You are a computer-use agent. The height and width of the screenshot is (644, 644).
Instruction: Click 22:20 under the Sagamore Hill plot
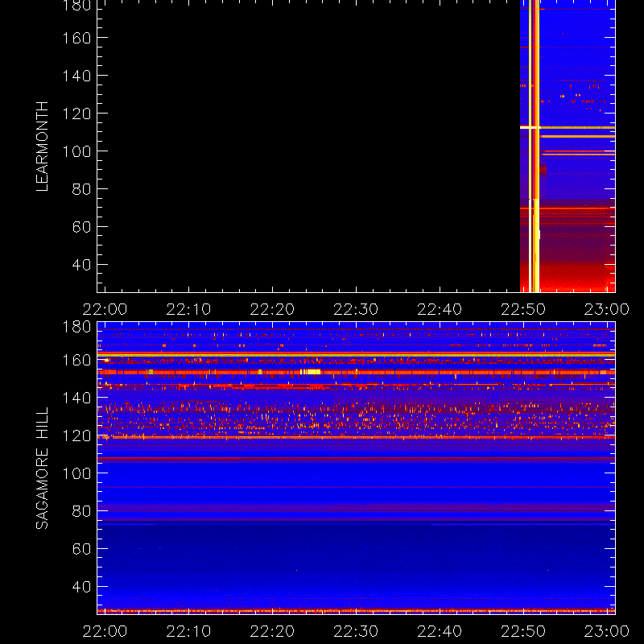(x=272, y=631)
